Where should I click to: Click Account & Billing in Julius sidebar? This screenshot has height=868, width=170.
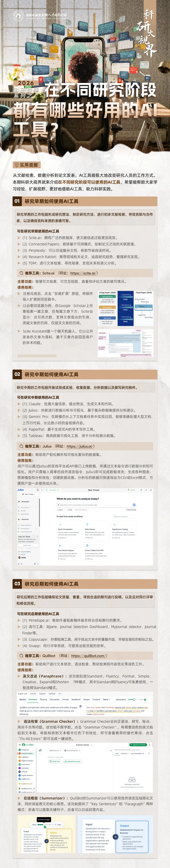pyautogui.click(x=25, y=552)
